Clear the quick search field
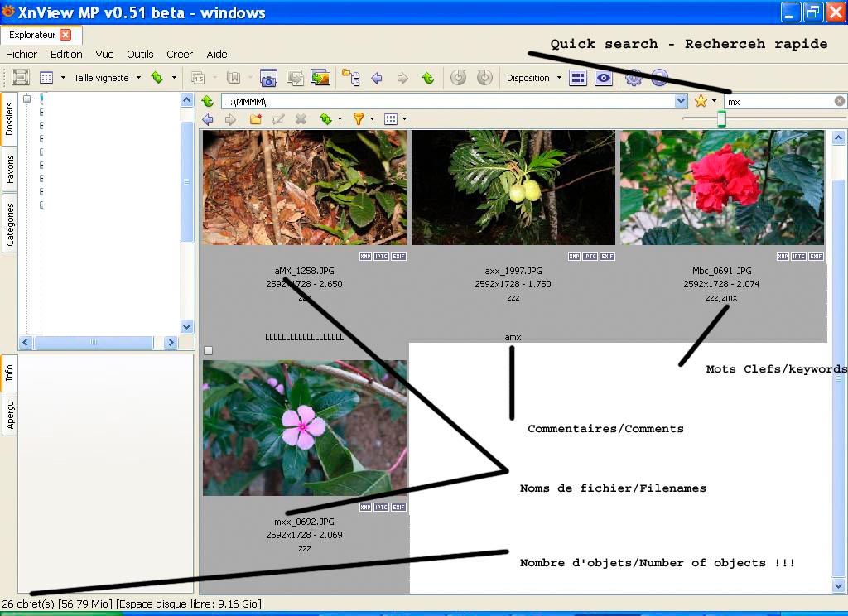This screenshot has width=848, height=616. pos(840,101)
